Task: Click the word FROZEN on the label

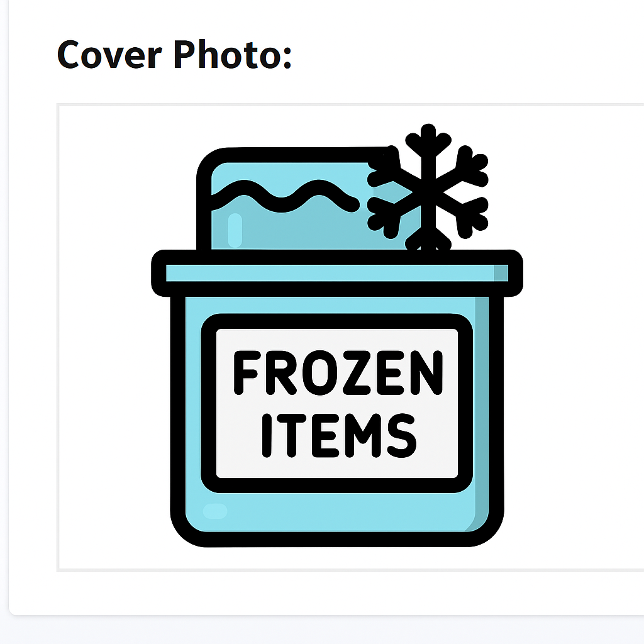Action: pyautogui.click(x=338, y=372)
